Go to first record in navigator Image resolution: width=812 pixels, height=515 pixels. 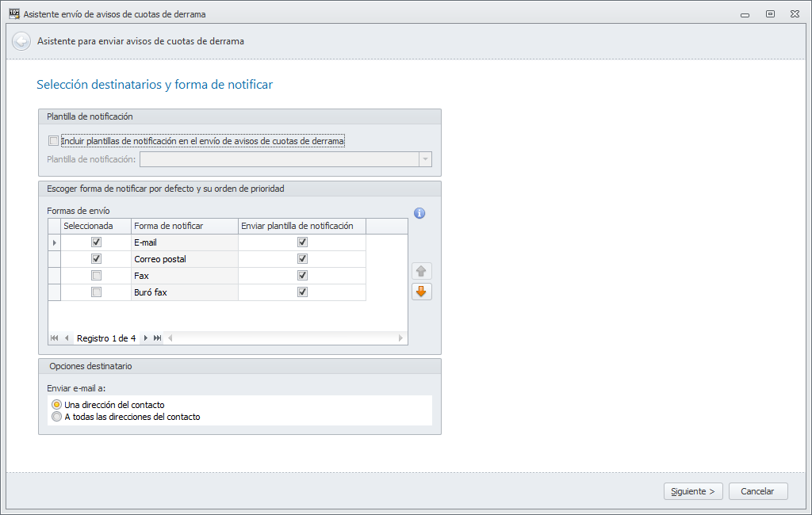(x=54, y=338)
